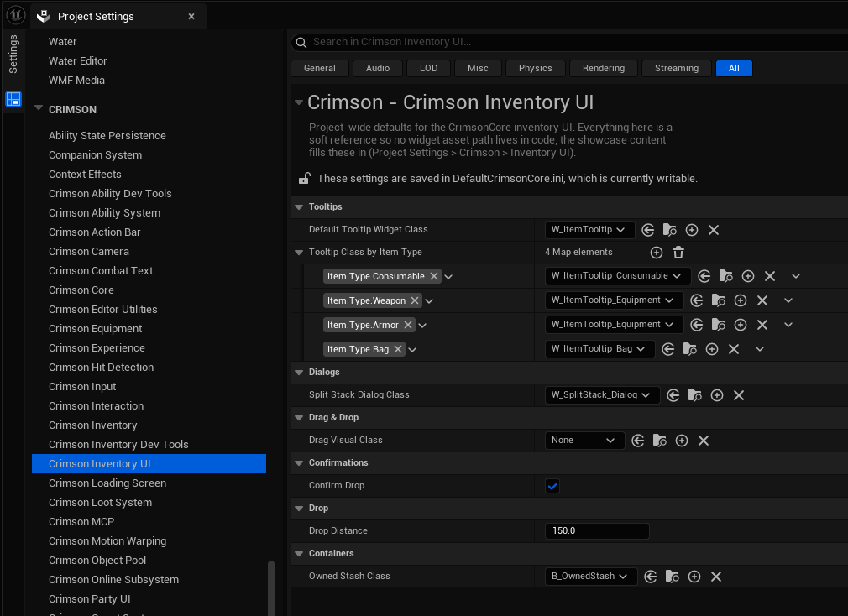Image resolution: width=848 pixels, height=616 pixels.
Task: Open the vertical Settings side tab
Action: [x=13, y=54]
